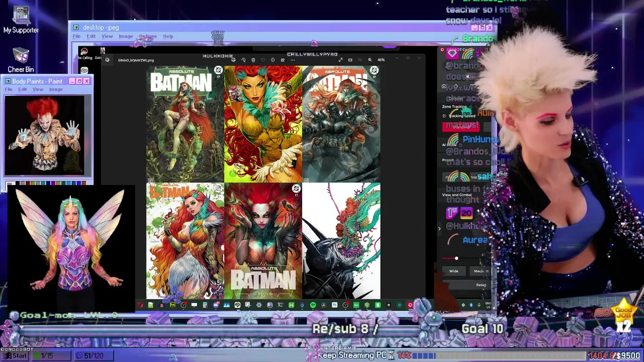644x362 pixels.
Task: Expand the side arrow on OBSBOT panel
Action: pos(439,229)
